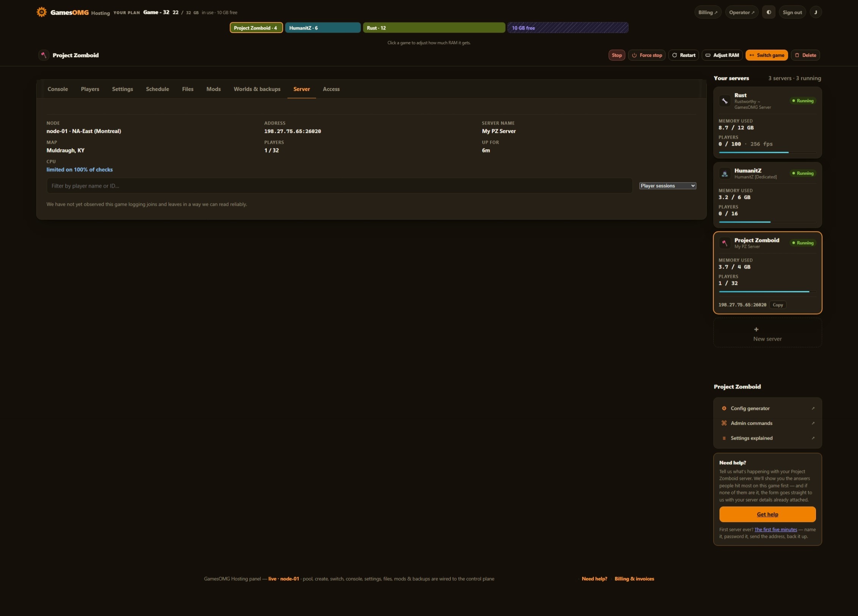The height and width of the screenshot is (616, 858).
Task: Toggle the dark/light theme icon
Action: [x=769, y=12]
